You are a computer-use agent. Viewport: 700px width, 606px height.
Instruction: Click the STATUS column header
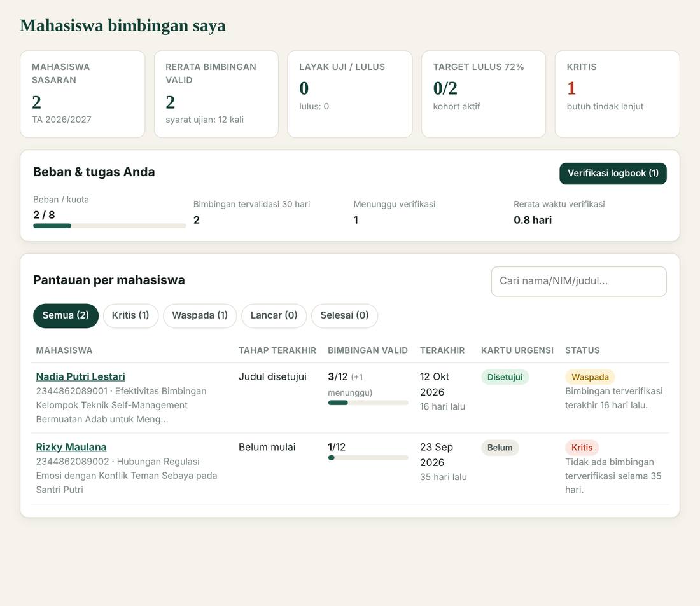click(582, 350)
